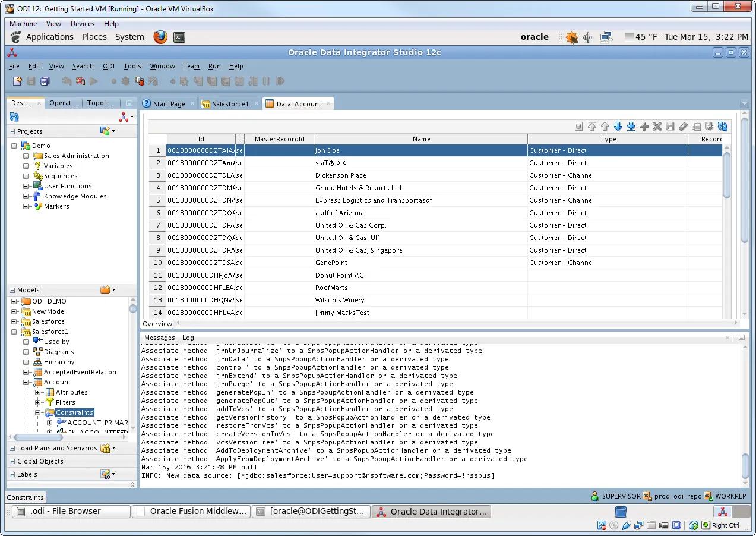Select row number 12 header

tap(158, 288)
